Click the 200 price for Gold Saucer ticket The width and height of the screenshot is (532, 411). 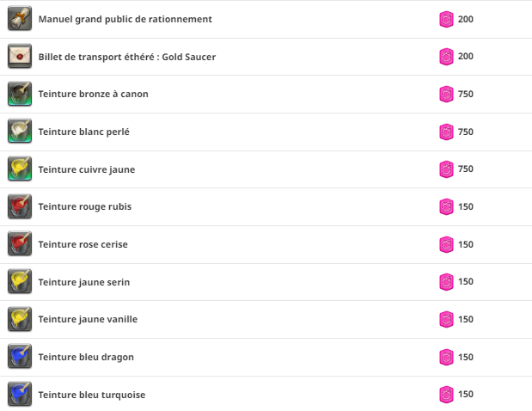tap(466, 57)
